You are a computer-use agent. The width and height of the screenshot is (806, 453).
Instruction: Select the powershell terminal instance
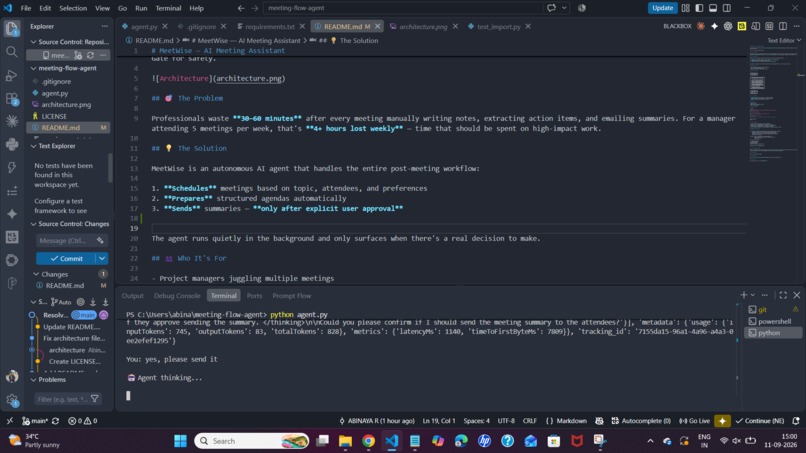(x=773, y=321)
